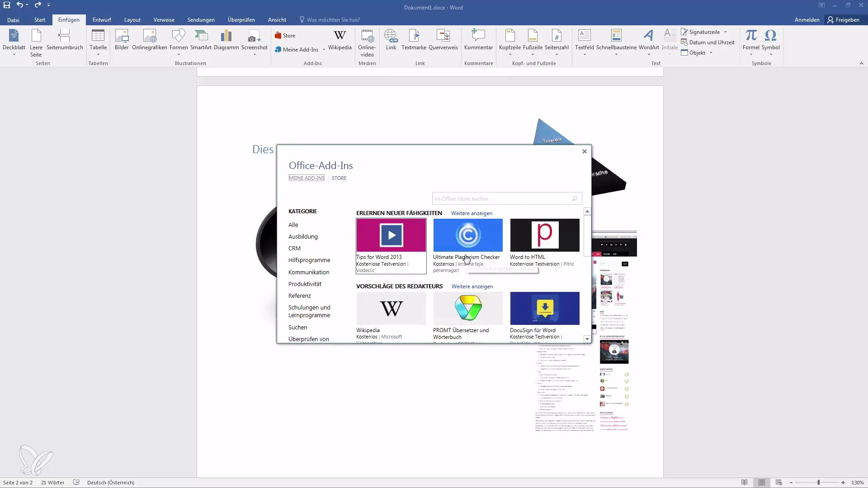Screen dimensions: 868x488
Task: Click the zoom slider handle in status bar
Action: (818, 483)
